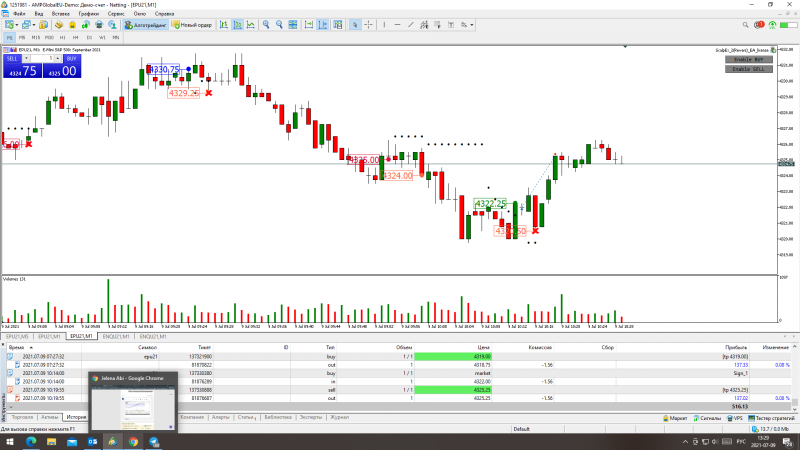
Task: Select the equidistant channel tool
Action: pyautogui.click(x=424, y=24)
